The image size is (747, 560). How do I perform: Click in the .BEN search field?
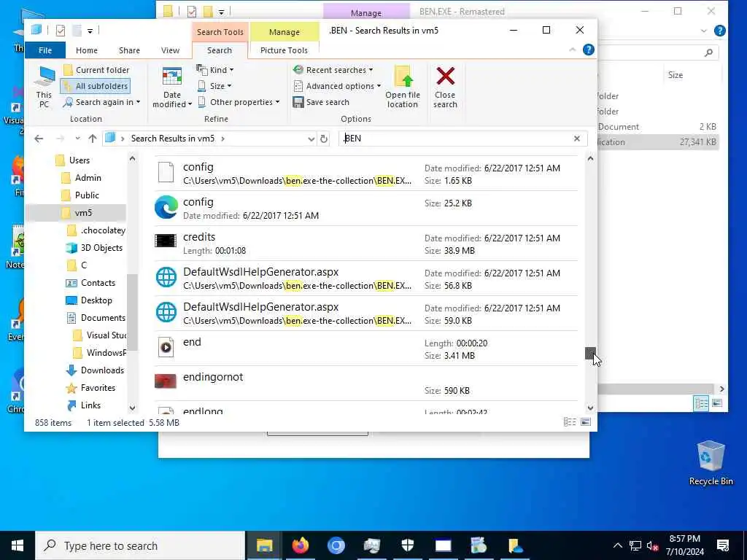457,139
